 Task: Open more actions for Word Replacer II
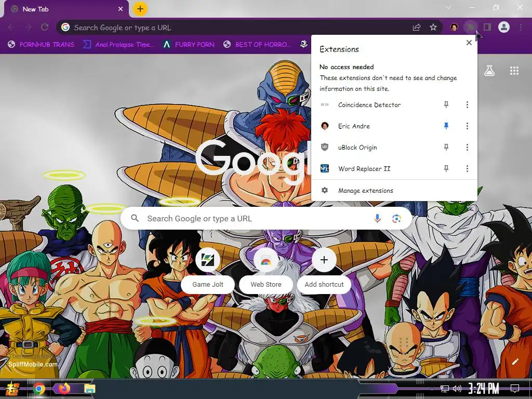tap(467, 169)
